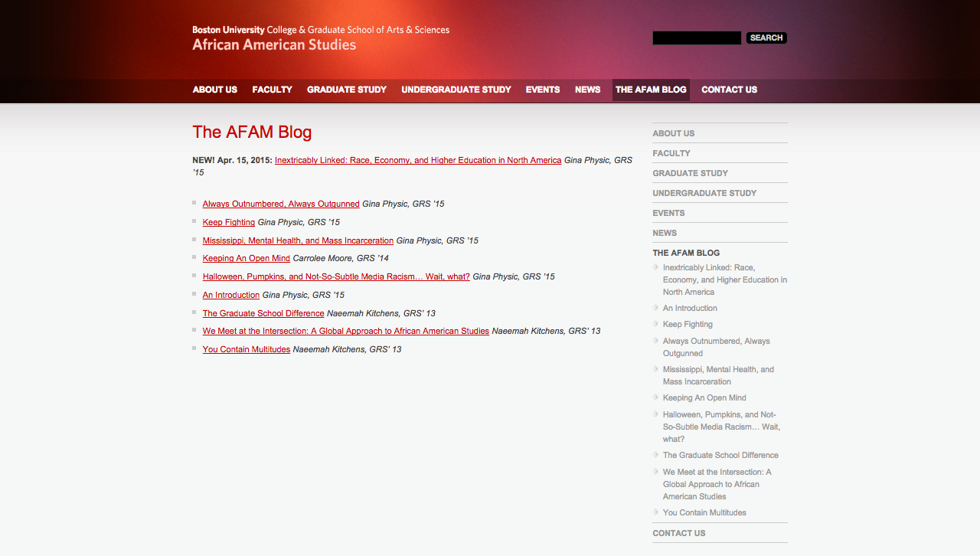
Task: Open the About Us top navigation item
Action: [x=214, y=90]
